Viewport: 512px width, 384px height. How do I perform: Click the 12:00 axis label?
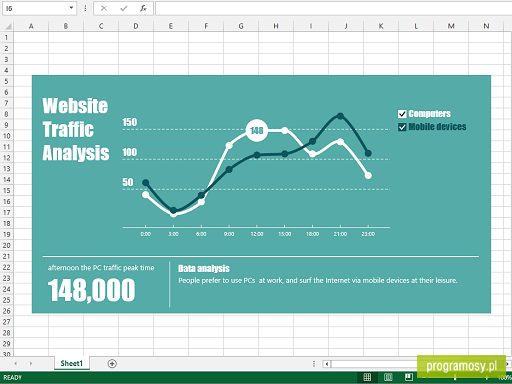(257, 234)
